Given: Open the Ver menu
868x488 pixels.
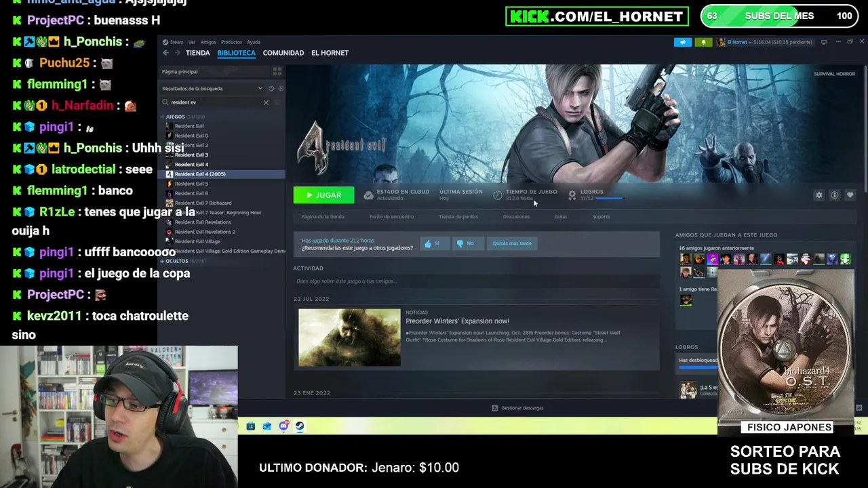Looking at the screenshot, I should 192,42.
